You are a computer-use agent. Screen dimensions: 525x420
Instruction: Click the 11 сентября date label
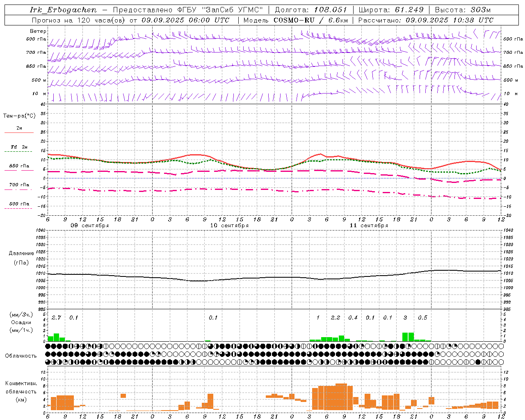369,226
